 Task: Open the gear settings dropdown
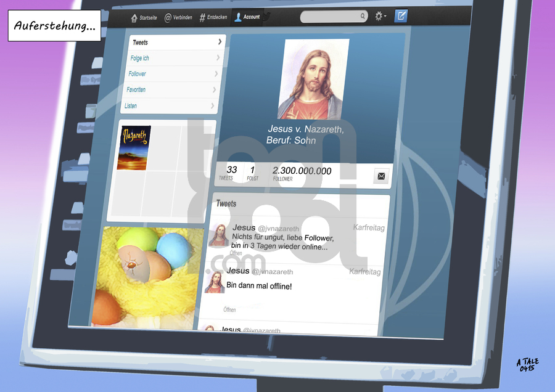pyautogui.click(x=380, y=16)
